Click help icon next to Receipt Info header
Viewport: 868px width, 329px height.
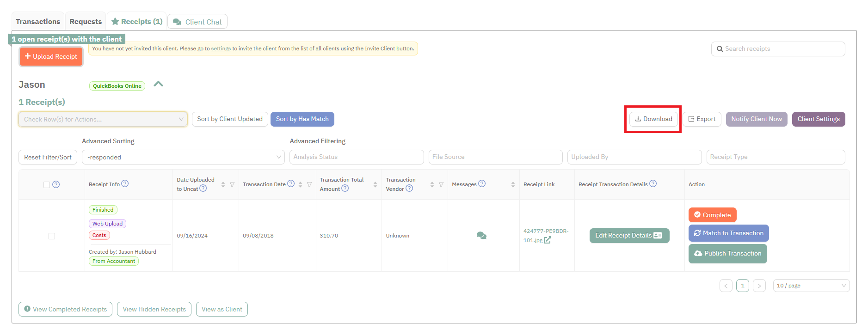pyautogui.click(x=125, y=183)
